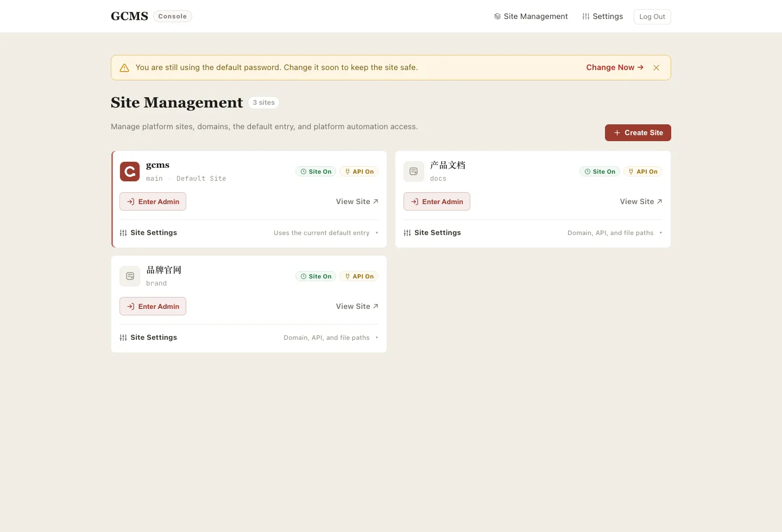Open View Site for gcms
Viewport: 782px width, 532px height.
point(357,201)
